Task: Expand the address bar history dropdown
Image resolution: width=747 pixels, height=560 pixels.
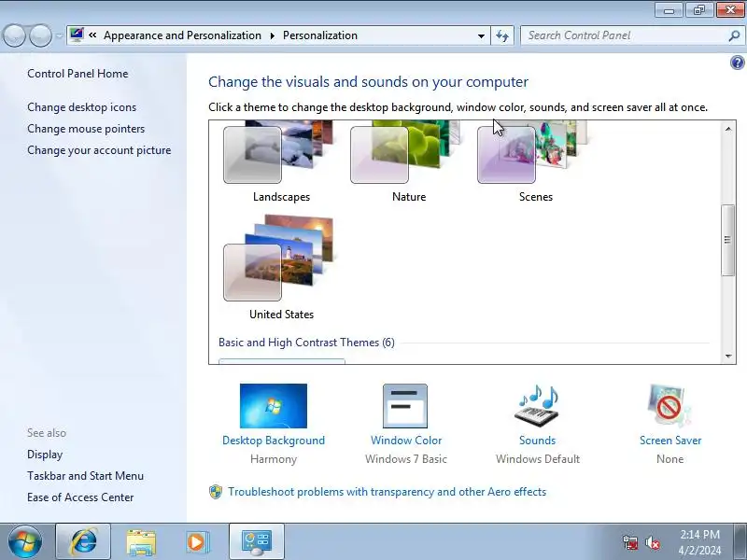Action: click(481, 35)
